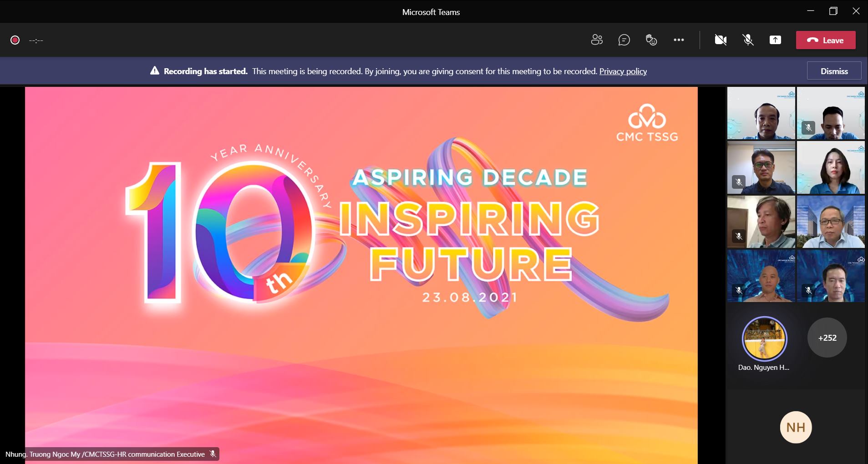Leave the meeting
The image size is (868, 464).
tap(826, 40)
